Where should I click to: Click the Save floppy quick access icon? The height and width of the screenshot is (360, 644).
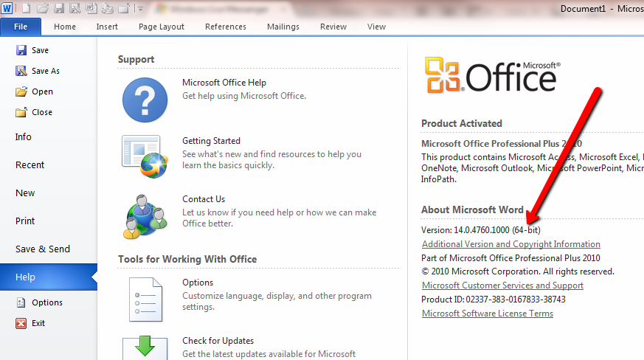[x=59, y=8]
